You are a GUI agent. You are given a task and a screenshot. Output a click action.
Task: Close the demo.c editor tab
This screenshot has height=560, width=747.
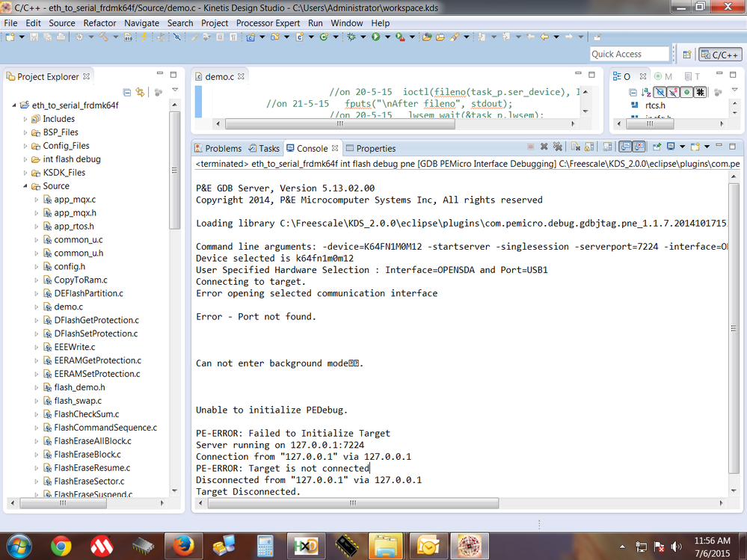[x=241, y=76]
